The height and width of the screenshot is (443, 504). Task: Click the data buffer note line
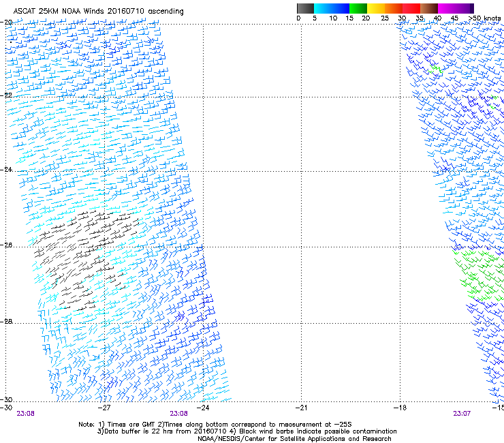click(x=247, y=431)
